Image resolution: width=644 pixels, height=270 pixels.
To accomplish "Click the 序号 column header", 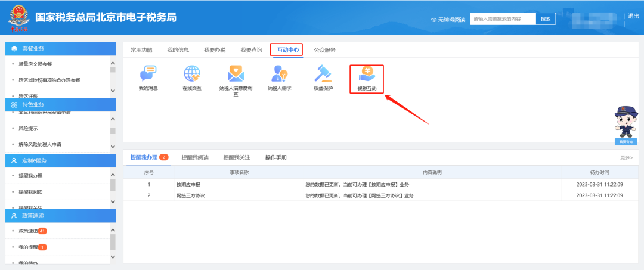I will tap(148, 172).
